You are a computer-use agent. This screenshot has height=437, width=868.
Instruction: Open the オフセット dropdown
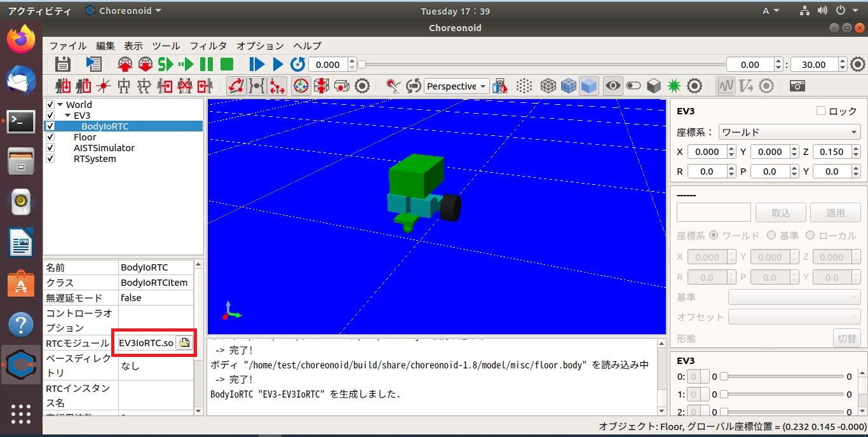pyautogui.click(x=794, y=317)
